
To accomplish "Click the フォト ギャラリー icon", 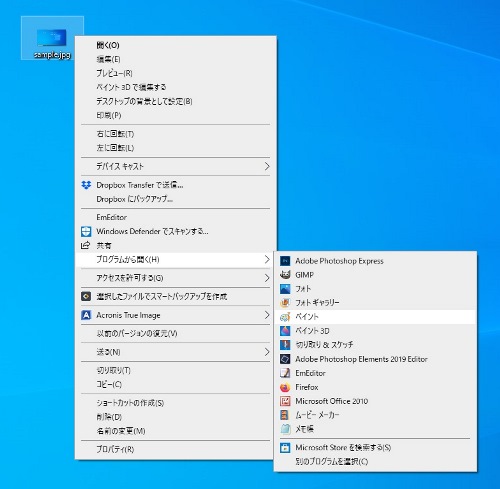I will pos(285,303).
